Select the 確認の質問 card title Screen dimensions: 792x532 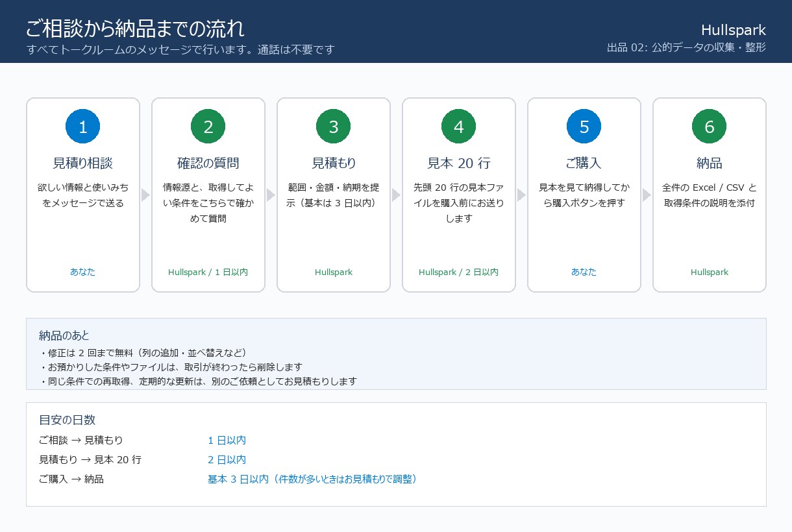208,163
